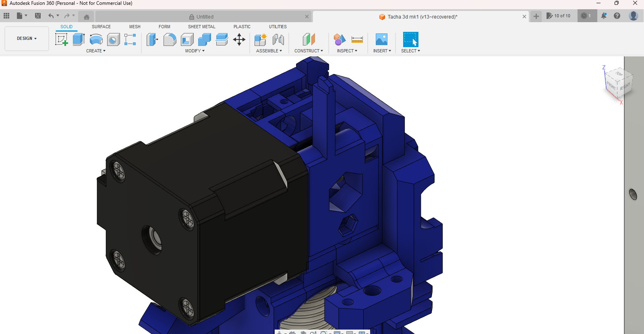
Task: Switch to the MESH tab
Action: click(135, 27)
